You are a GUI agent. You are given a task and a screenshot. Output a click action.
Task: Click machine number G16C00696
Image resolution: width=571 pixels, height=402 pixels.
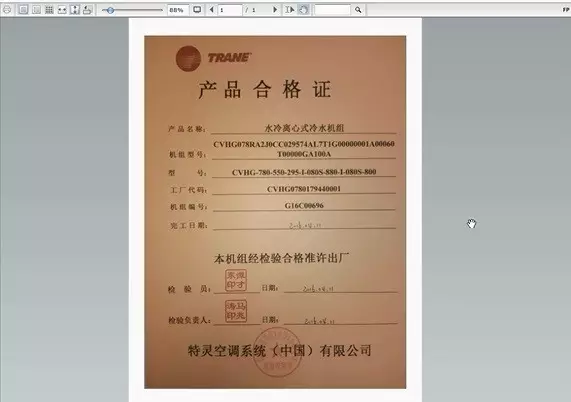tap(304, 206)
